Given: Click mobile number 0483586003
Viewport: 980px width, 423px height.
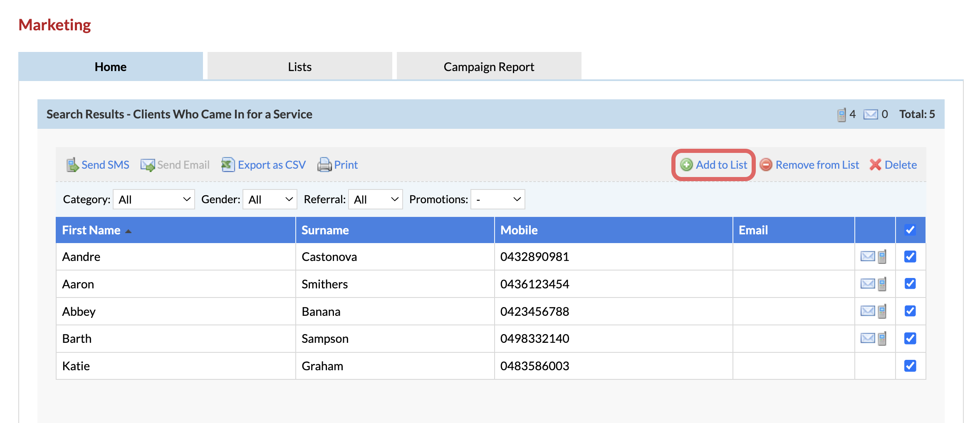Looking at the screenshot, I should 535,366.
